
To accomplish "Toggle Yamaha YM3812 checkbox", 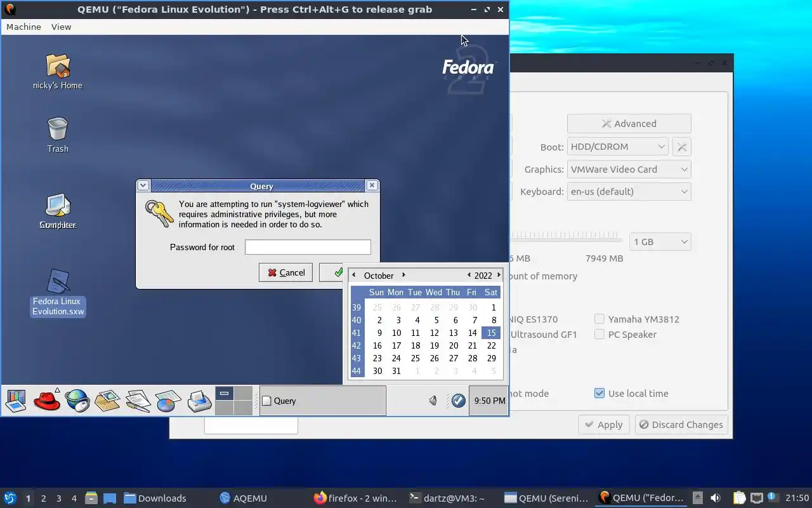I will [x=599, y=319].
